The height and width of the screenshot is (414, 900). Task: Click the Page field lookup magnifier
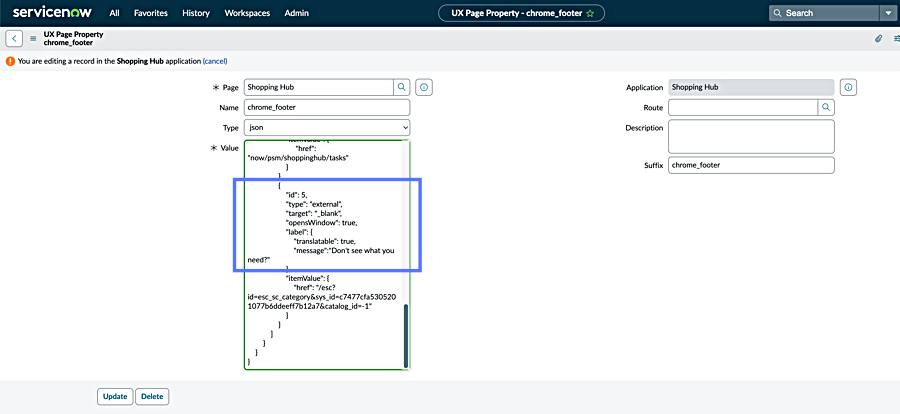pyautogui.click(x=401, y=87)
